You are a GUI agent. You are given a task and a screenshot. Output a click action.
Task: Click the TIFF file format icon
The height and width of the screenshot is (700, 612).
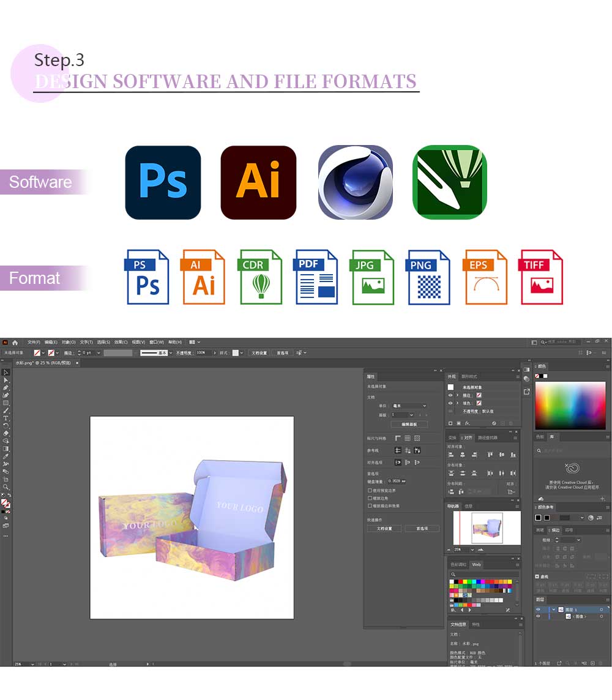(x=542, y=277)
